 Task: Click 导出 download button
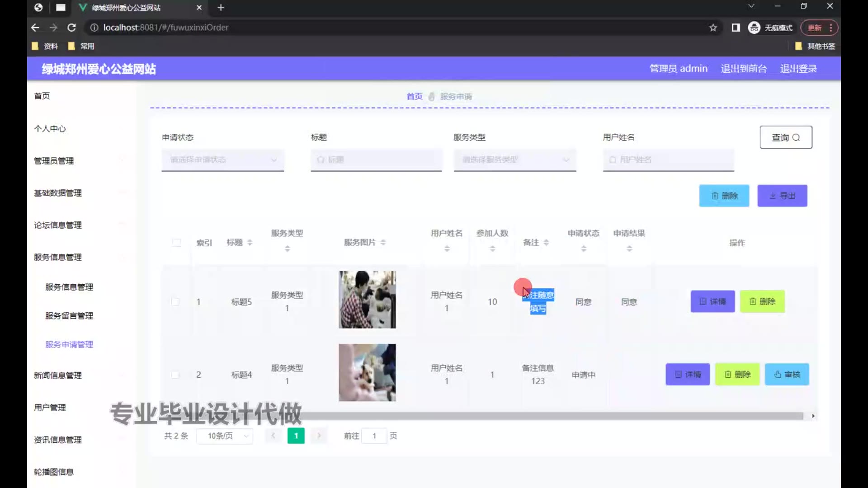point(782,196)
